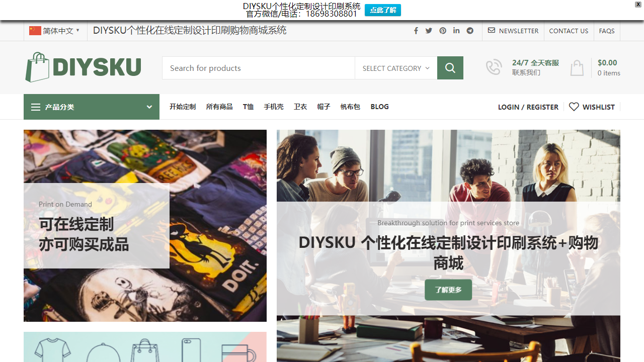Image resolution: width=644 pixels, height=362 pixels.
Task: Click the shopping bag cart icon
Action: point(577,68)
